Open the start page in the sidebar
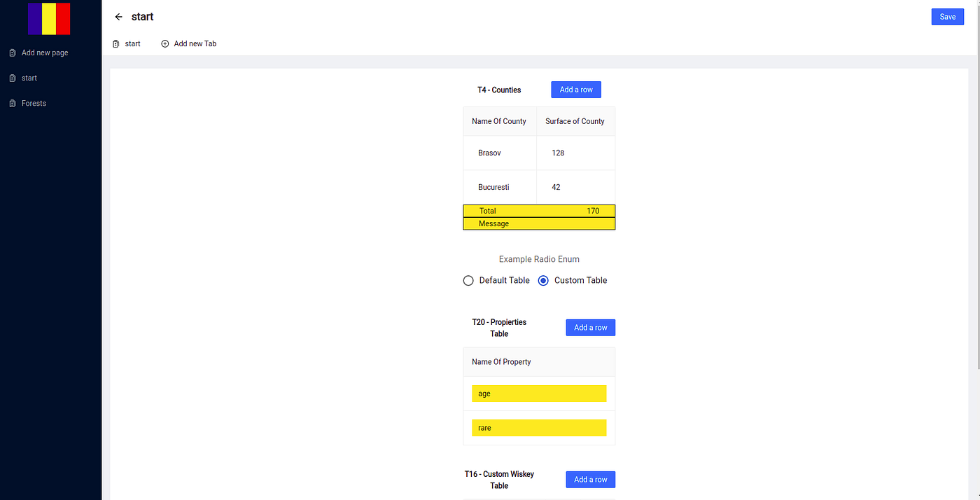 [29, 78]
